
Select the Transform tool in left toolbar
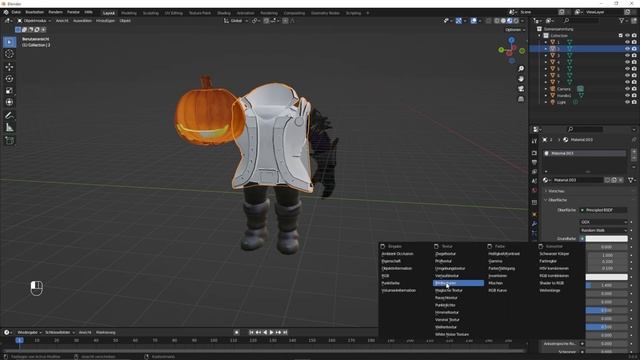9,102
